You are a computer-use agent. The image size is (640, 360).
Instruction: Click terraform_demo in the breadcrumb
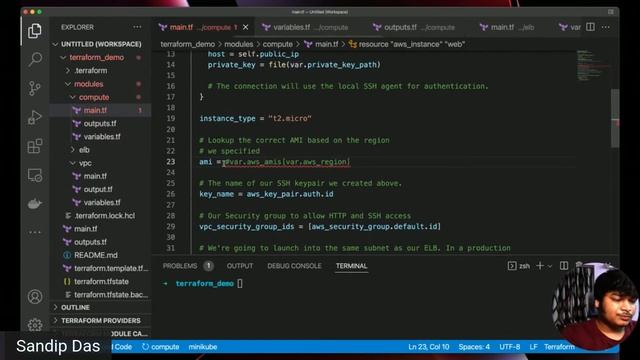click(187, 44)
